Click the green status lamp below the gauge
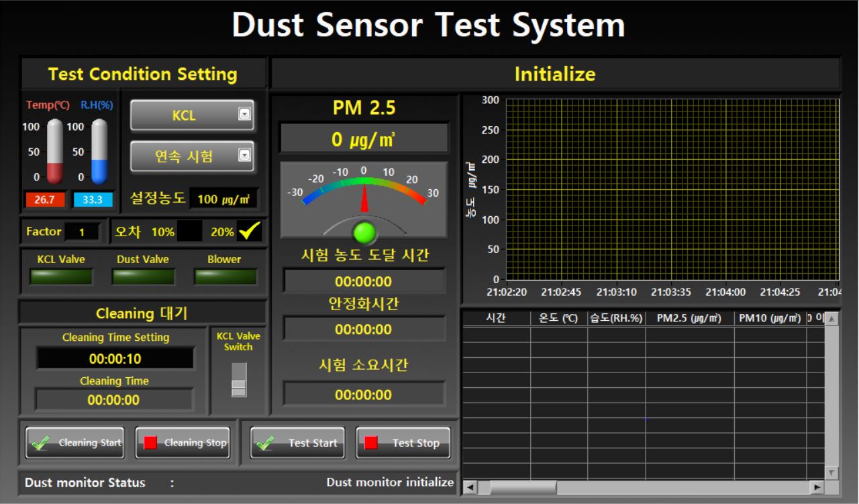The width and height of the screenshot is (859, 504). tap(364, 232)
